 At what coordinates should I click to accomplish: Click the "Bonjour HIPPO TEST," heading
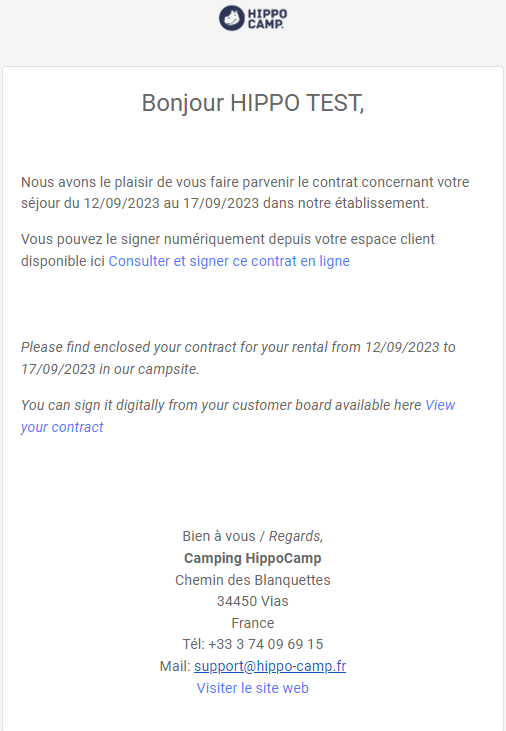[x=253, y=103]
